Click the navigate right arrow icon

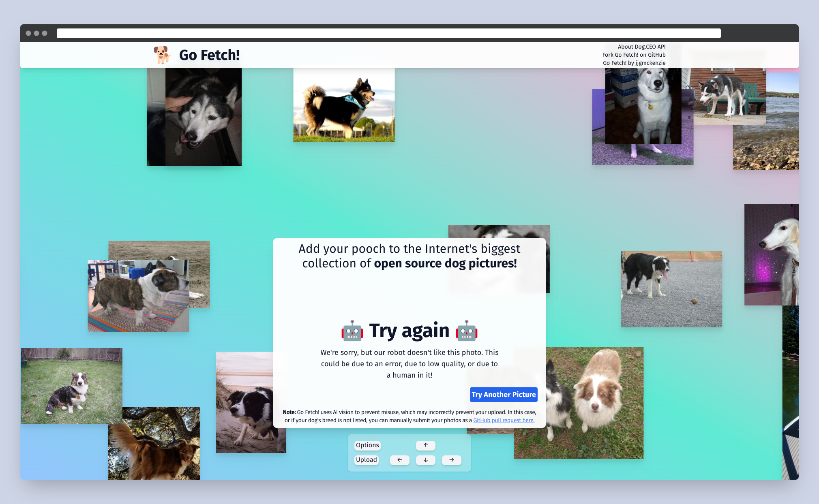[452, 460]
